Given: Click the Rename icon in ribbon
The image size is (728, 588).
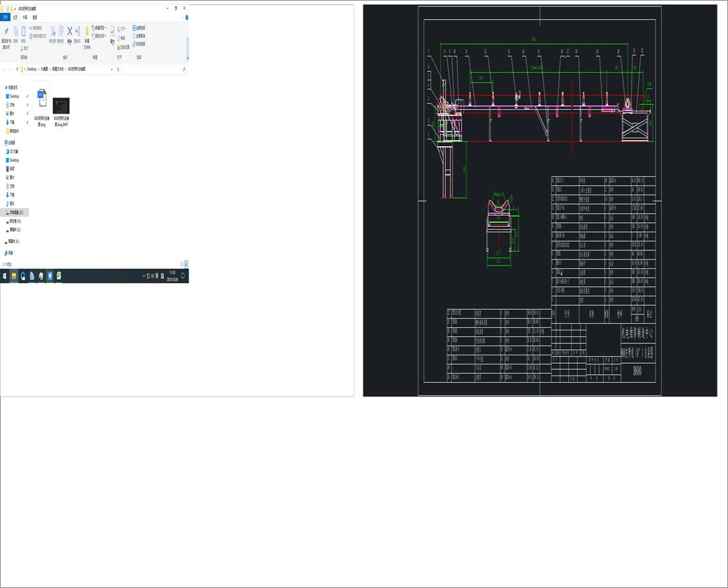Looking at the screenshot, I should click(x=77, y=31).
